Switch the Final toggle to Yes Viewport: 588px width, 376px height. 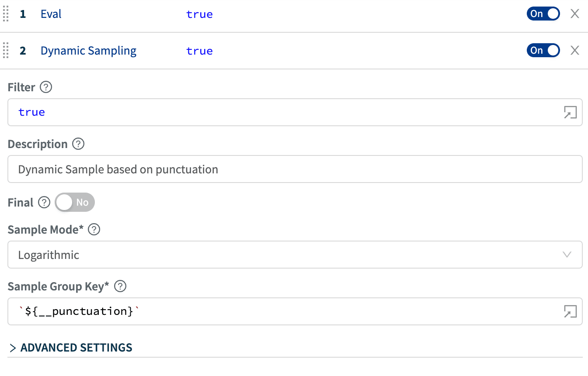(75, 203)
